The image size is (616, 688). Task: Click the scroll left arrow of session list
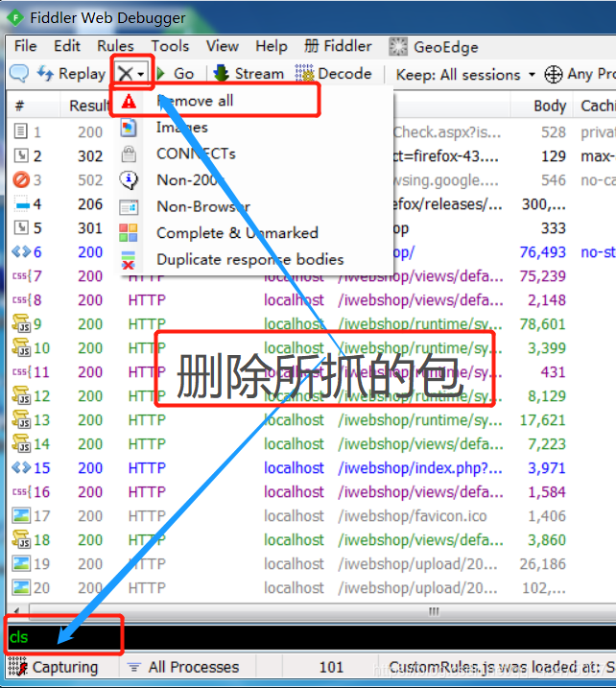click(17, 611)
